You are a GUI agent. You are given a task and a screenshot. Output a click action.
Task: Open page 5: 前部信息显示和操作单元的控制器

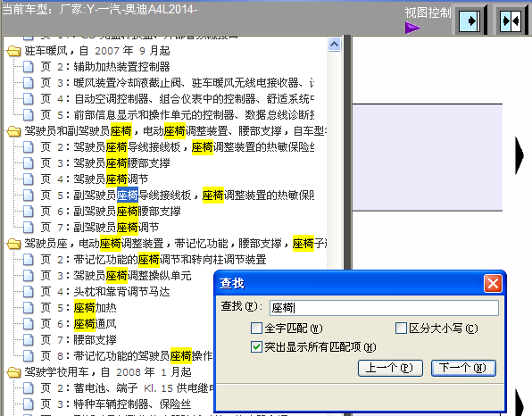[x=177, y=115]
